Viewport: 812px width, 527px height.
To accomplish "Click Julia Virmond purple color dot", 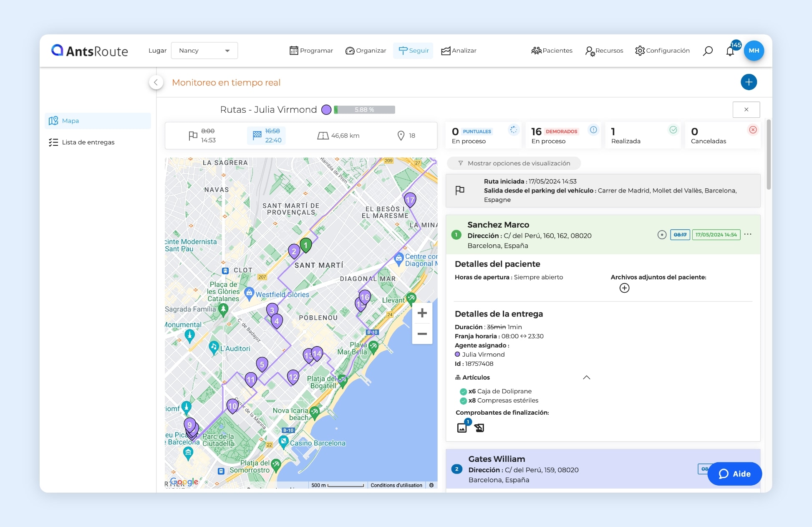I will coord(326,110).
